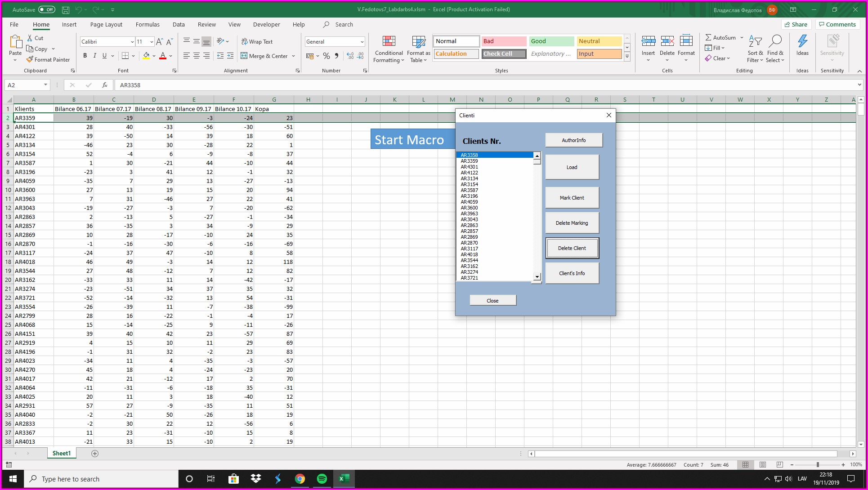
Task: Open the Formulas tab
Action: [x=148, y=25]
